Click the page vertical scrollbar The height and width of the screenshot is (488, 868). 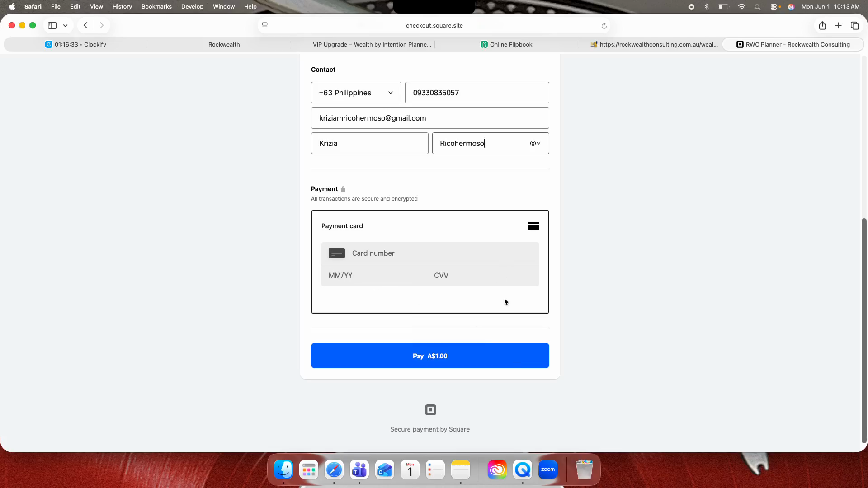864,330
